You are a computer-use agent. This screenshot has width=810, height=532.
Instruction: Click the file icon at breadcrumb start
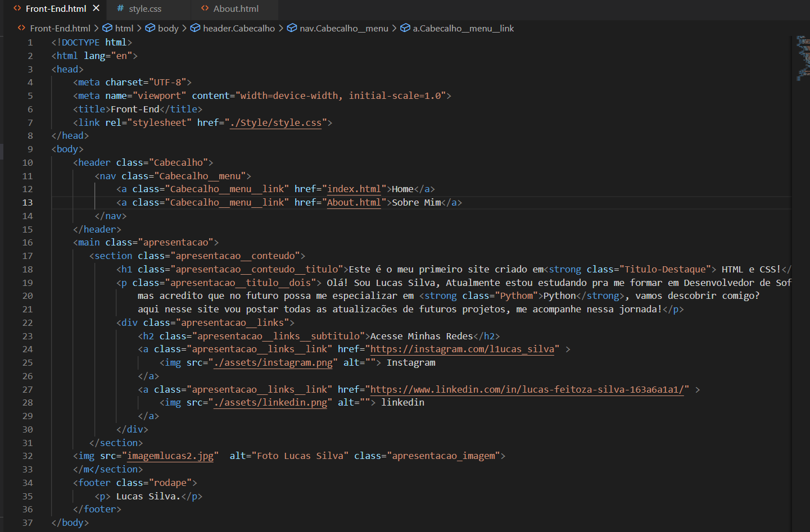(21, 28)
